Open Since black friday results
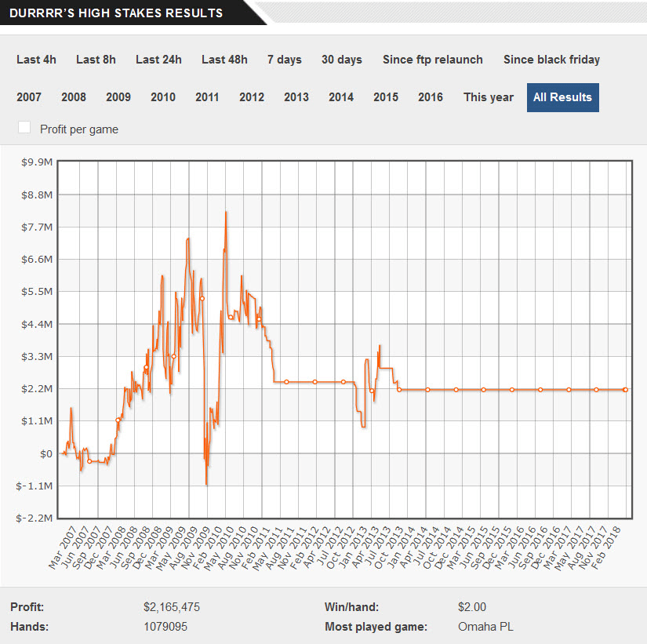Screen dimensions: 647x644 click(x=551, y=60)
